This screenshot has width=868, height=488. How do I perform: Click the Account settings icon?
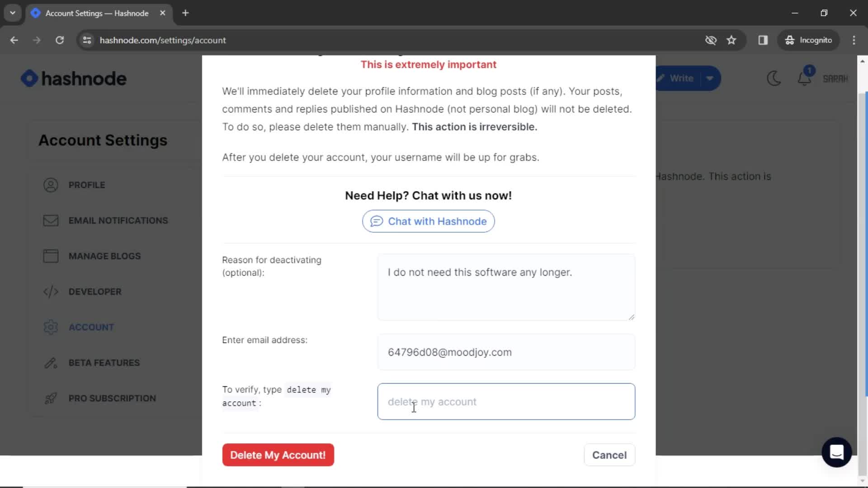click(x=51, y=327)
